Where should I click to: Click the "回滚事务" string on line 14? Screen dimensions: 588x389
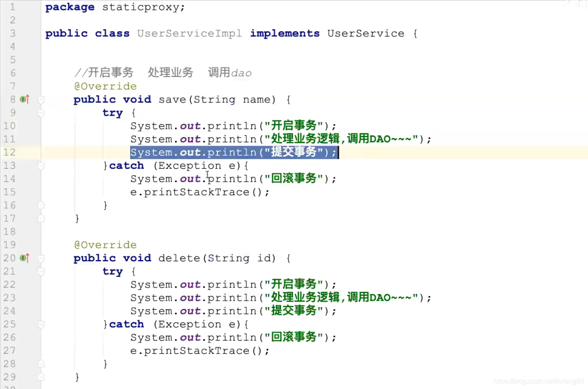[294, 178]
